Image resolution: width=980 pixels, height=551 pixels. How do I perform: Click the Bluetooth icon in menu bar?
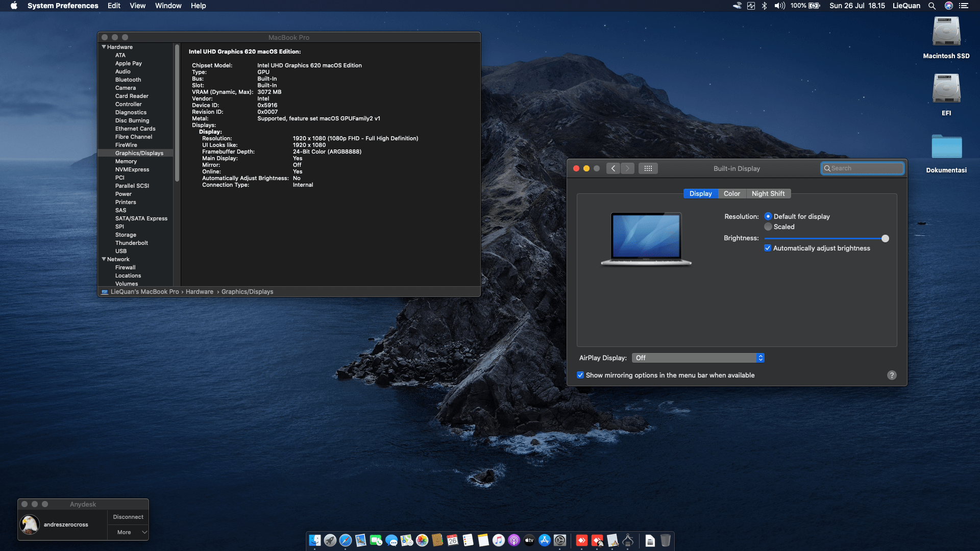tap(764, 6)
